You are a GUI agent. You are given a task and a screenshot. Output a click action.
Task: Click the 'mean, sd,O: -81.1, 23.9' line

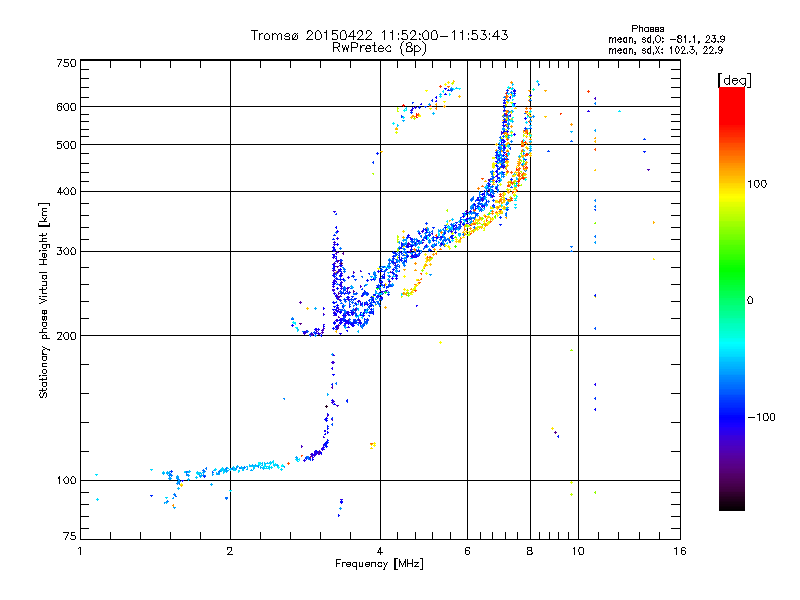(x=666, y=39)
